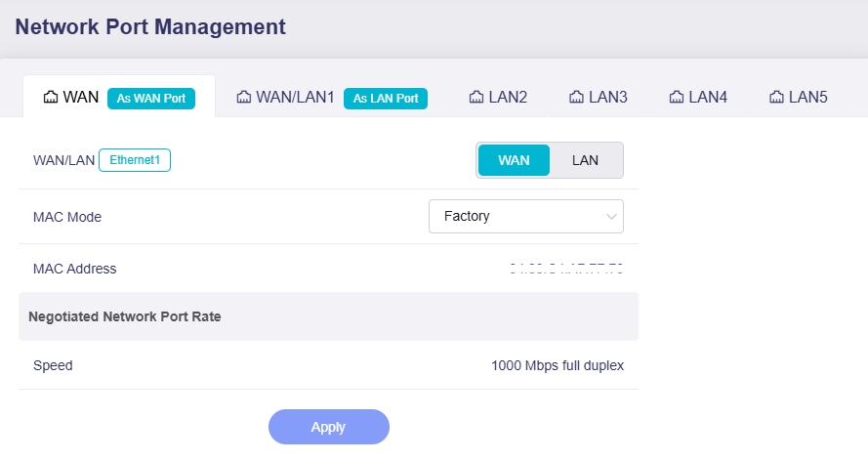This screenshot has width=868, height=461.
Task: Click the Network Port Management title
Action: tap(150, 27)
